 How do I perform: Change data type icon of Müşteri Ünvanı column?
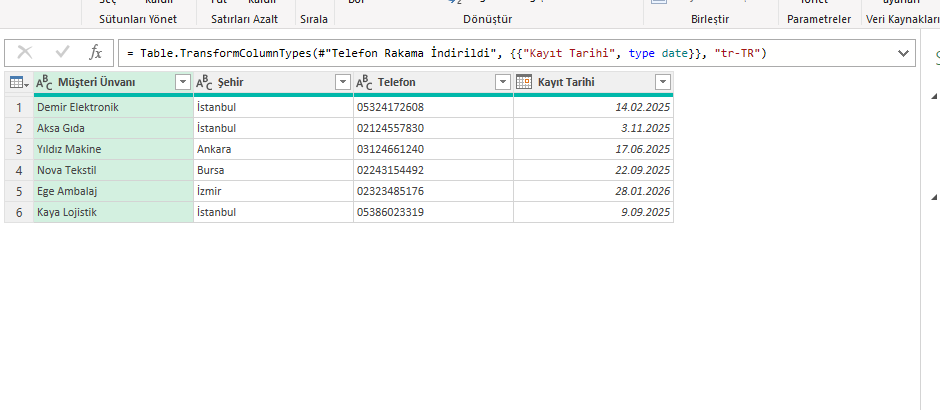point(44,83)
